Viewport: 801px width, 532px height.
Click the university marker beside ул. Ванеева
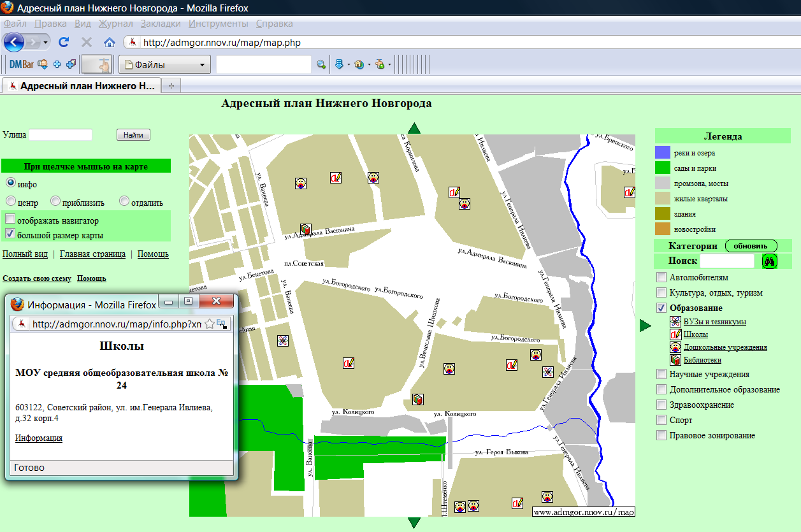(283, 341)
